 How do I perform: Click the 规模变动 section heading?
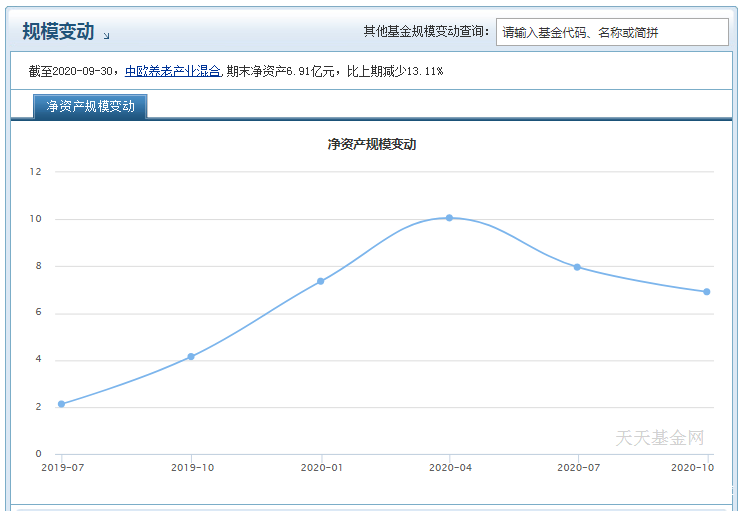point(58,32)
